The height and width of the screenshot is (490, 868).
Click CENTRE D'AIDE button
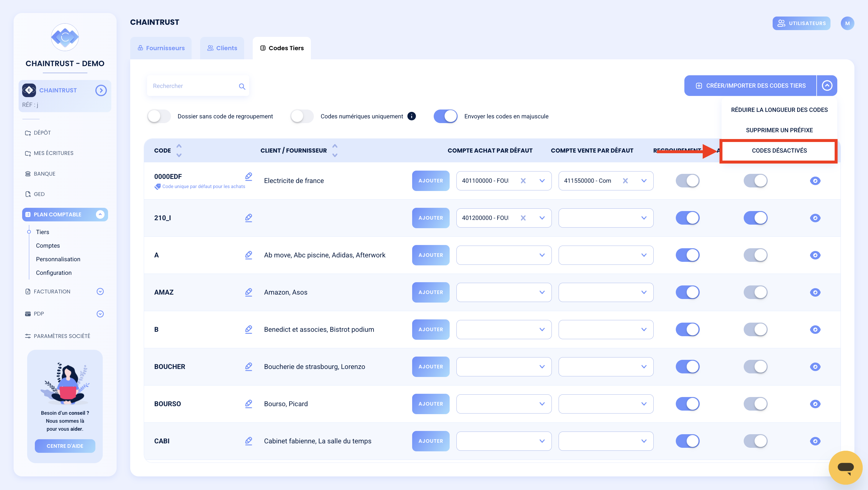[x=65, y=446]
